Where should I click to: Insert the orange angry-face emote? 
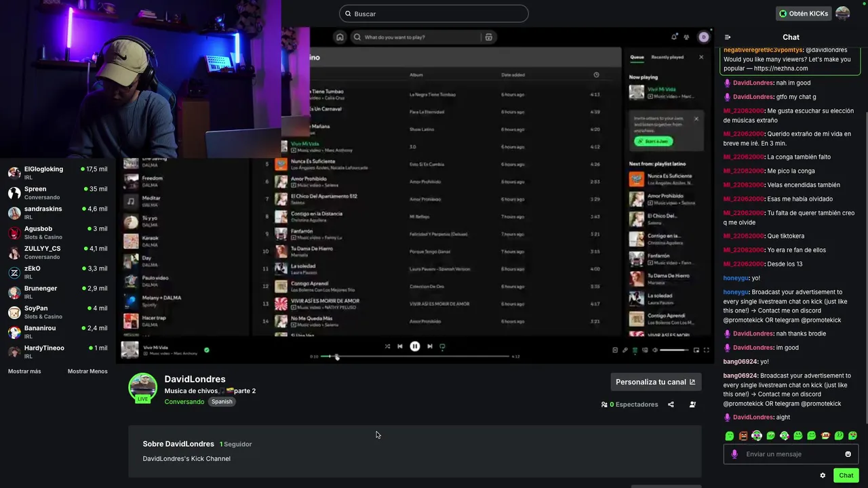pyautogui.click(x=743, y=436)
